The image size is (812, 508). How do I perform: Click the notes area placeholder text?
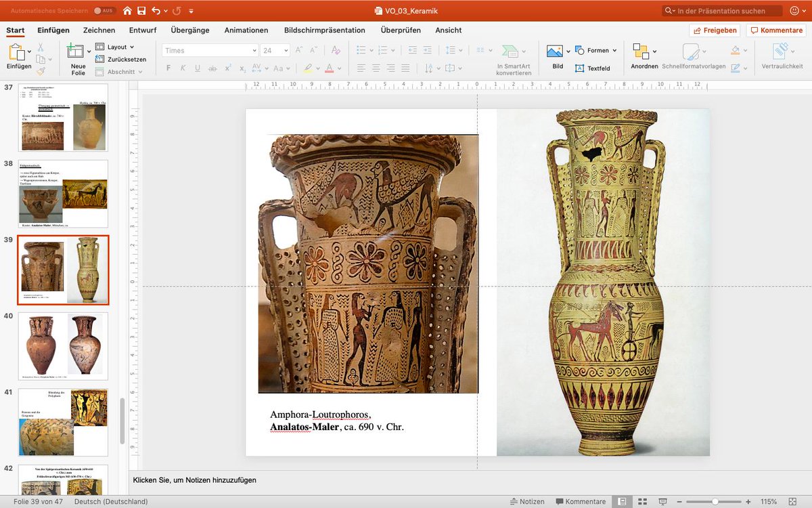[x=194, y=480]
